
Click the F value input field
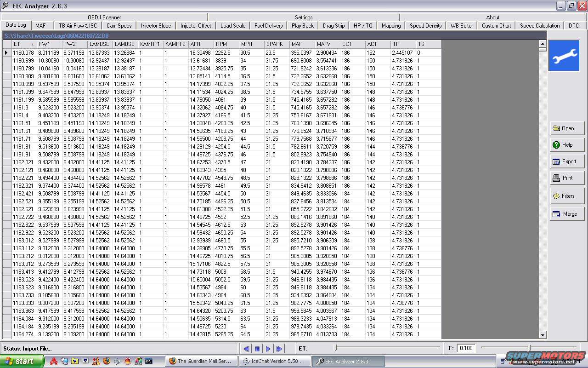click(x=468, y=348)
